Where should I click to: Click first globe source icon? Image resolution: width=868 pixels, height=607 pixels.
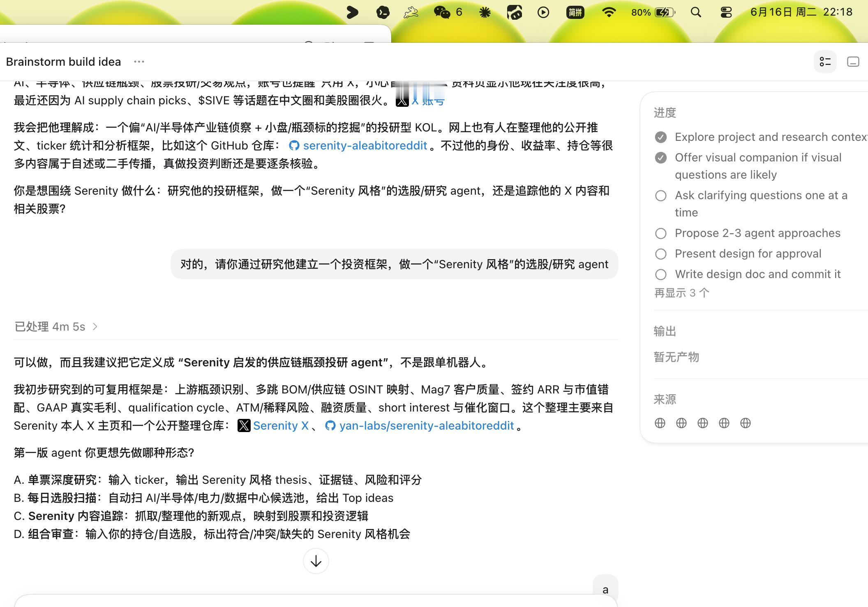660,423
